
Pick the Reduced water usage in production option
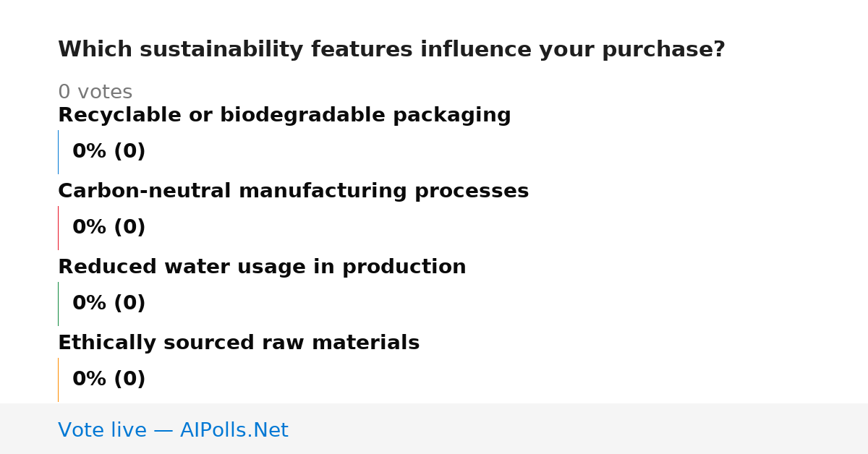[262, 267]
